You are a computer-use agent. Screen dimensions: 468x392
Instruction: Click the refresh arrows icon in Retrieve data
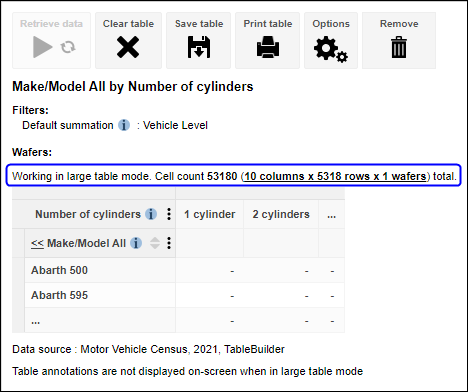(x=68, y=47)
